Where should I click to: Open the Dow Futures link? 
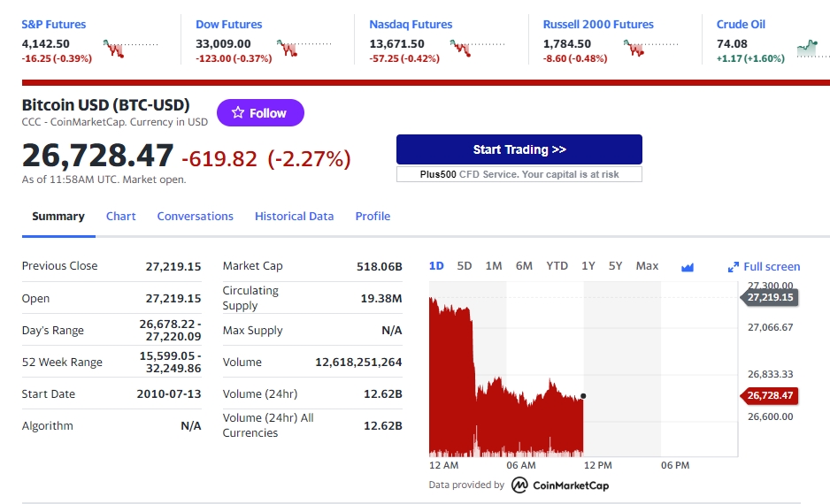[x=228, y=25]
